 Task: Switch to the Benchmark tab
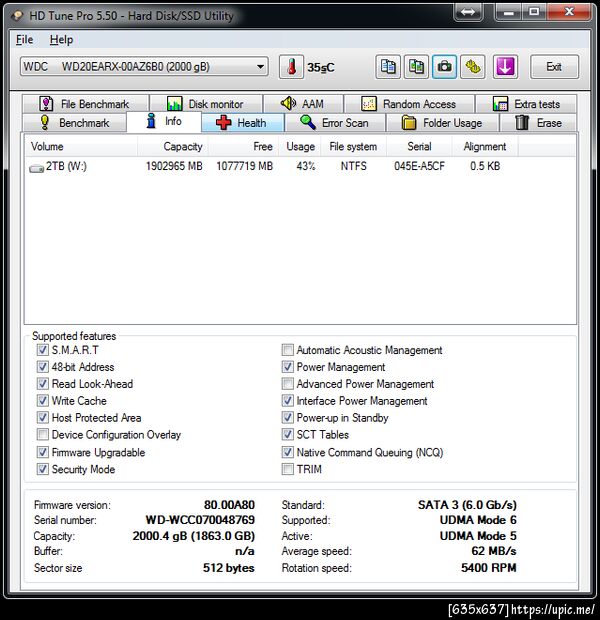[x=75, y=123]
